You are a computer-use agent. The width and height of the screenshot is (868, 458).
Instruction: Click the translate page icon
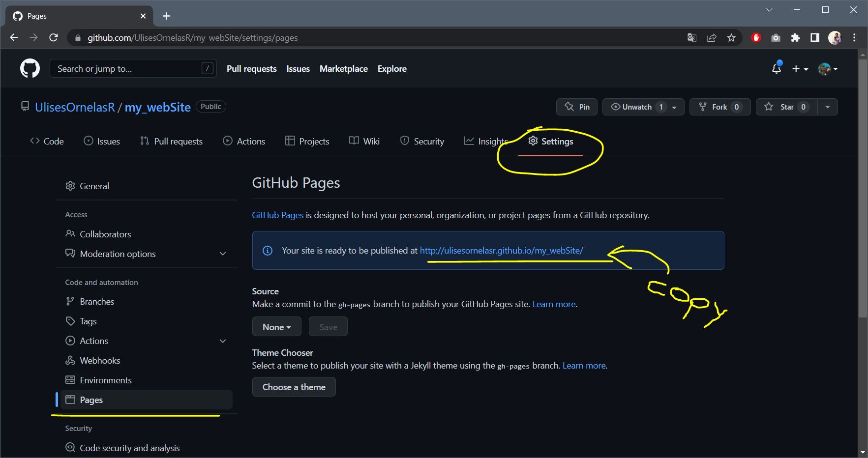coord(692,38)
